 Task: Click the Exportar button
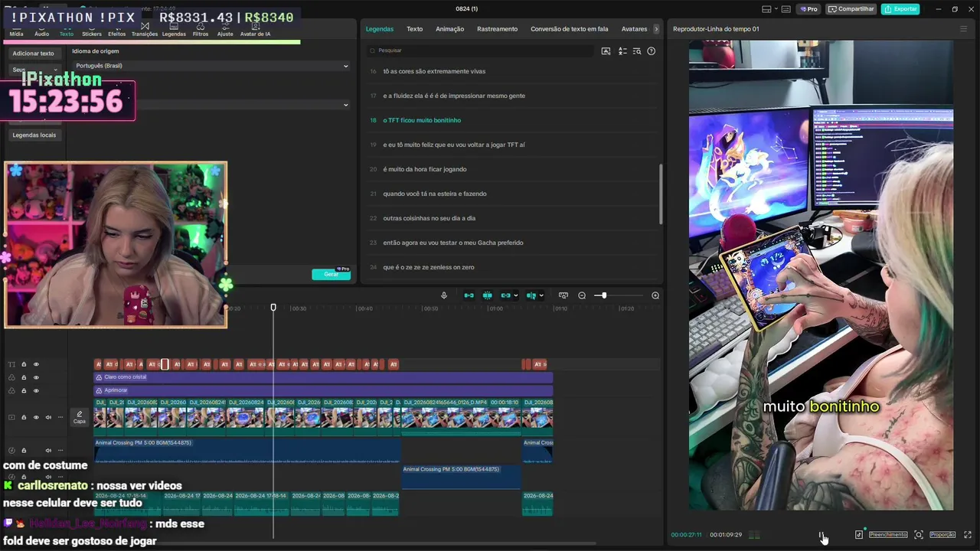click(x=900, y=9)
